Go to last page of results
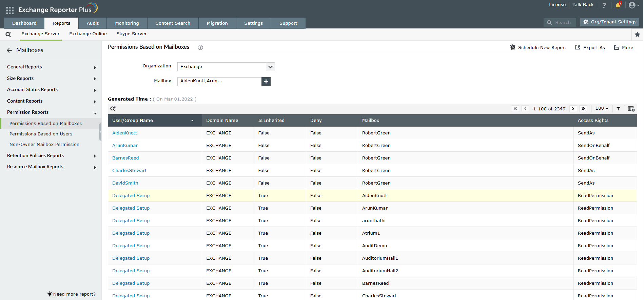 [x=583, y=109]
